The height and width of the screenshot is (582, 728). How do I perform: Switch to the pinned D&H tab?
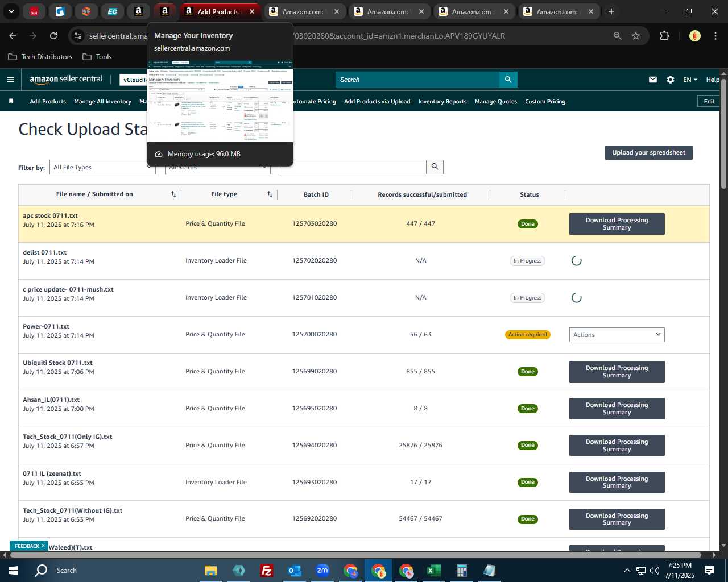(x=34, y=11)
